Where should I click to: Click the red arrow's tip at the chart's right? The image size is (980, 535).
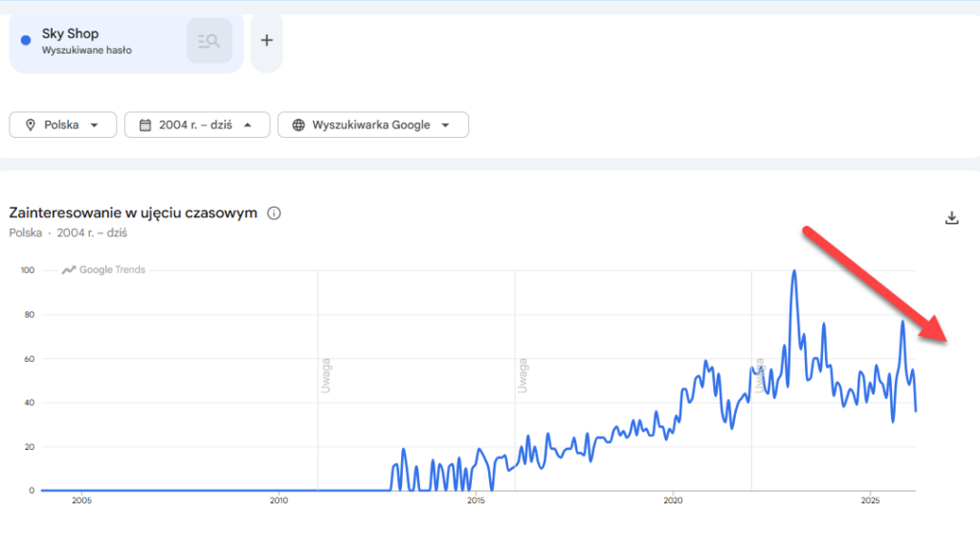coord(944,338)
